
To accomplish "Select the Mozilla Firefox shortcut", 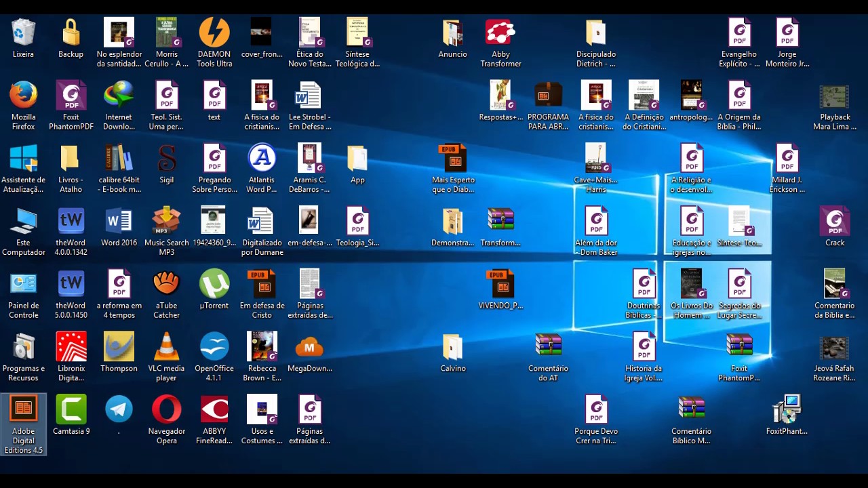I will [x=23, y=96].
